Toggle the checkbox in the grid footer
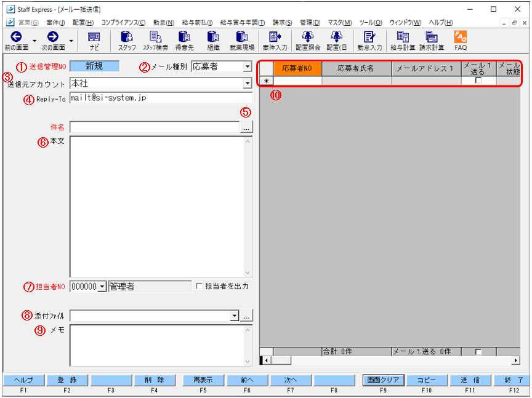This screenshot has width=532, height=398. [478, 352]
